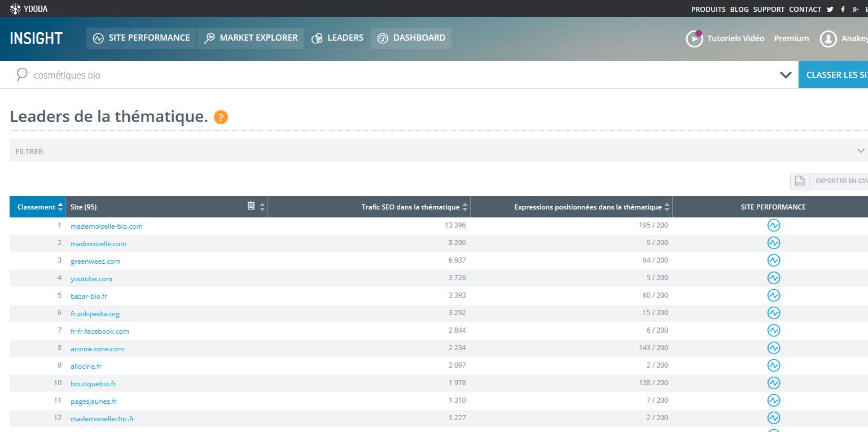Open mademoiselle-bio.com link

point(106,226)
